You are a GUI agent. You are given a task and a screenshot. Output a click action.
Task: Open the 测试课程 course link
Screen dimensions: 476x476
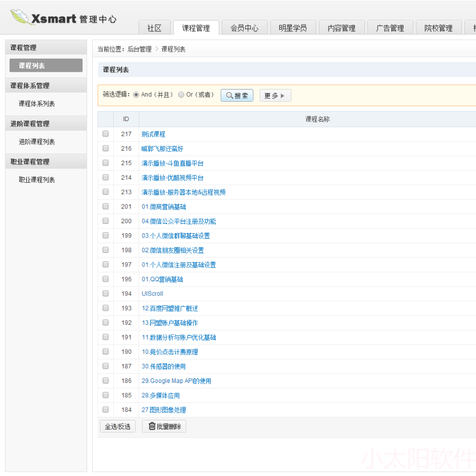click(x=153, y=134)
